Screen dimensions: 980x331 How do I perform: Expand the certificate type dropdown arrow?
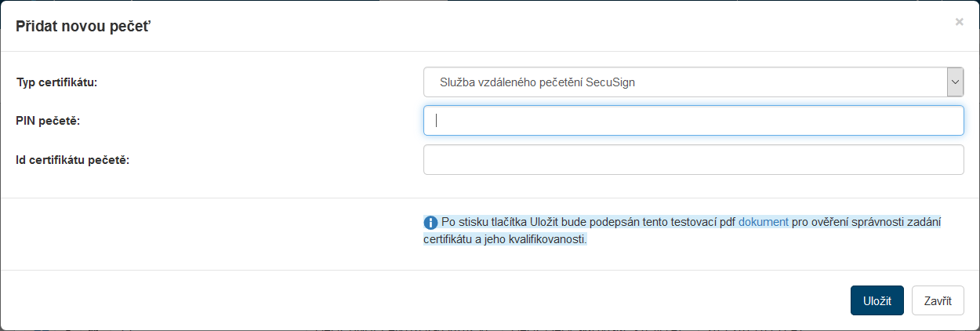955,81
